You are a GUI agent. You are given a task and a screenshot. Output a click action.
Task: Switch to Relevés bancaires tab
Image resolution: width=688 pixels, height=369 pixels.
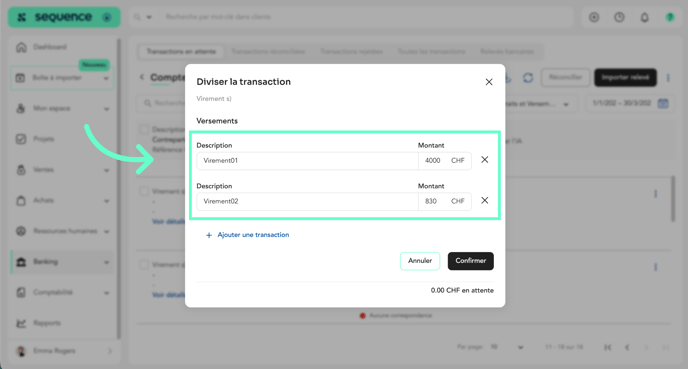tap(507, 51)
